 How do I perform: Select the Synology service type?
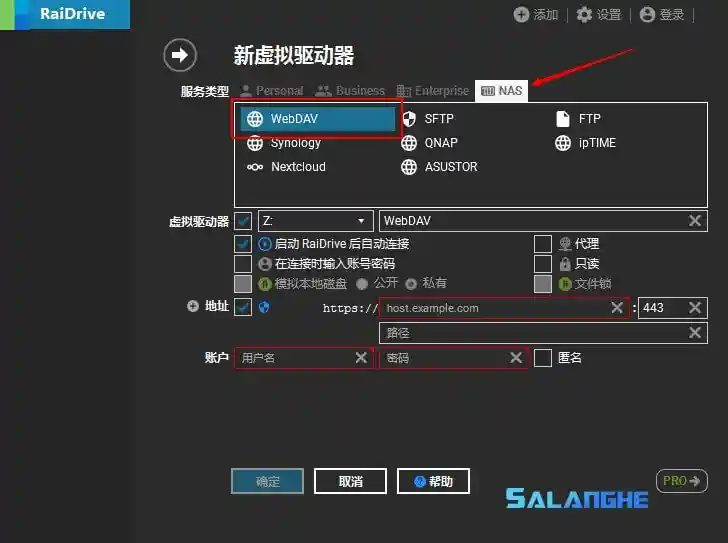pos(284,143)
